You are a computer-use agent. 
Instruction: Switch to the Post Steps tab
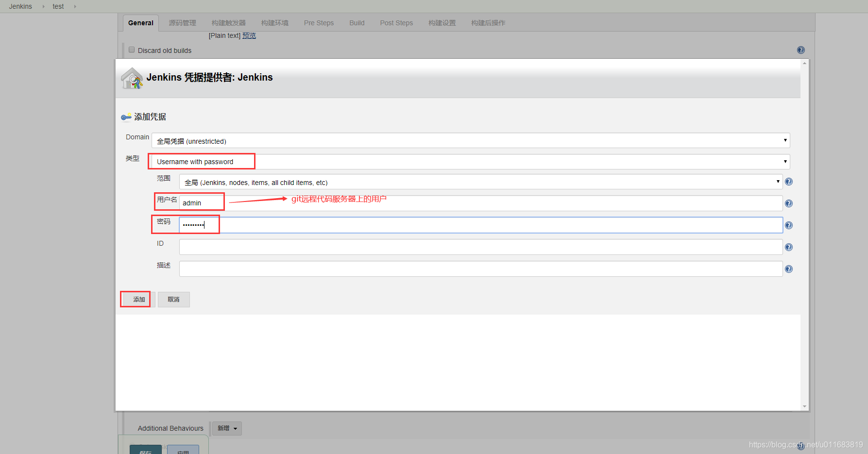pyautogui.click(x=396, y=23)
